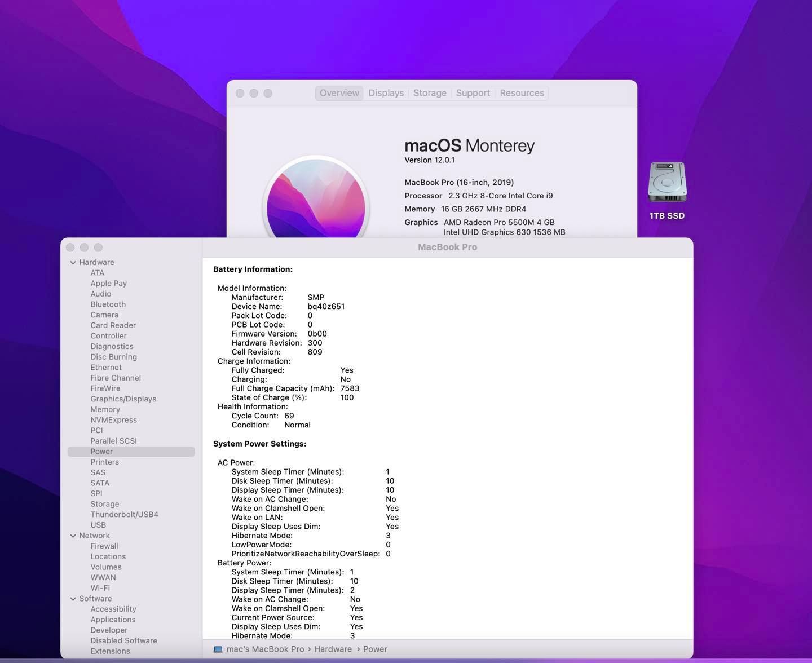This screenshot has height=663, width=812.
Task: Select Firewall under Network
Action: pyautogui.click(x=104, y=546)
